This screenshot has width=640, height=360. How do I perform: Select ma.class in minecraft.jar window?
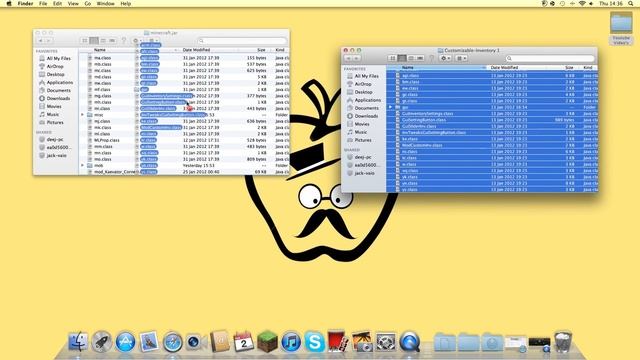102,58
